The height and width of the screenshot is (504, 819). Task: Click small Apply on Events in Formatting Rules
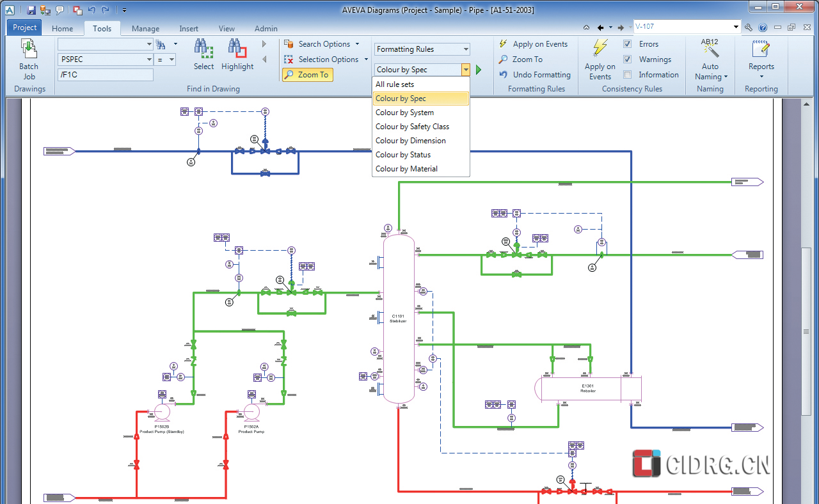(534, 44)
